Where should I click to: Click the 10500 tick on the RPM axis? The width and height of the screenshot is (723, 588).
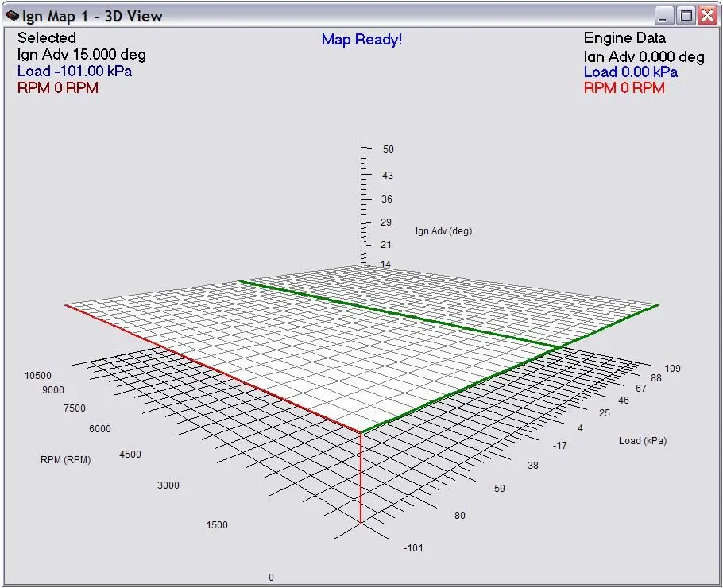[x=40, y=375]
